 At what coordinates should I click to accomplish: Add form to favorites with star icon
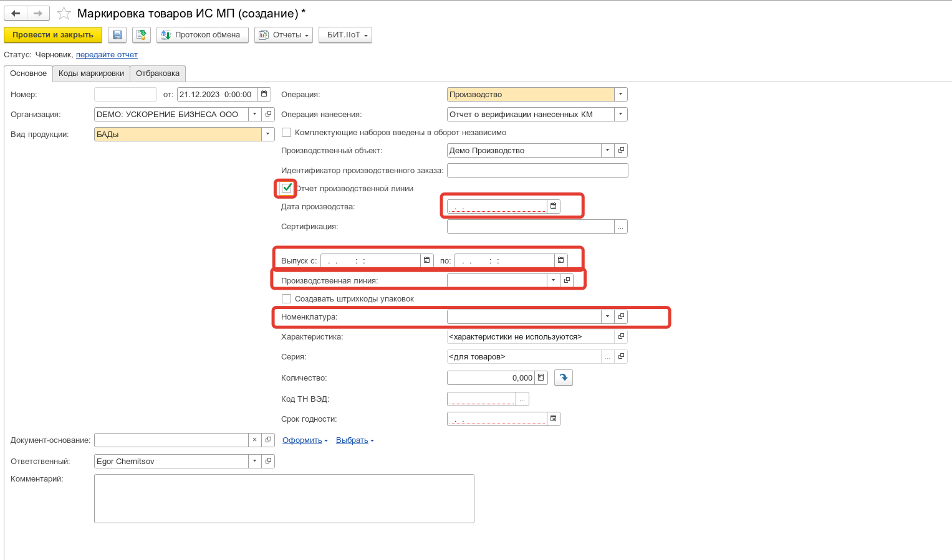[x=64, y=13]
